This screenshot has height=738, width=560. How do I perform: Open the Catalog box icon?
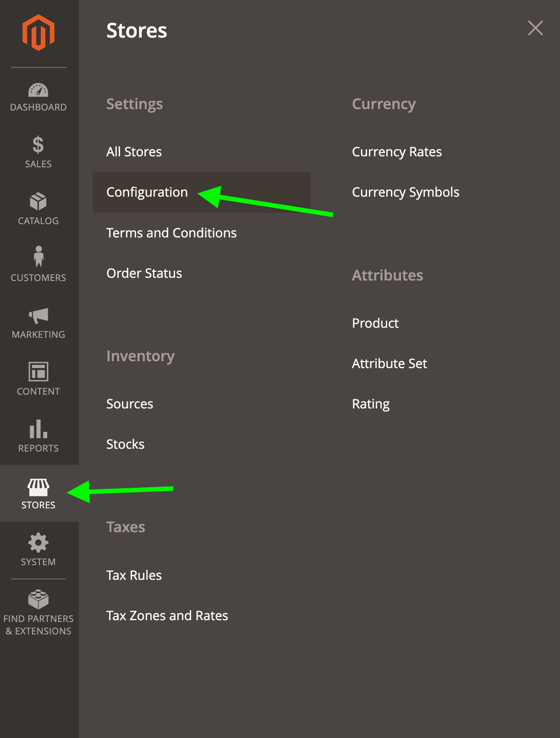[38, 201]
